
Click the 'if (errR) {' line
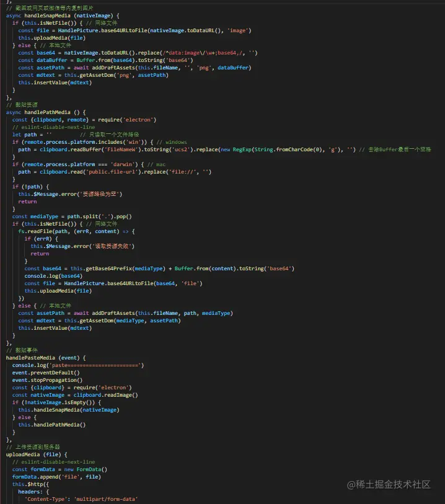coord(41,239)
